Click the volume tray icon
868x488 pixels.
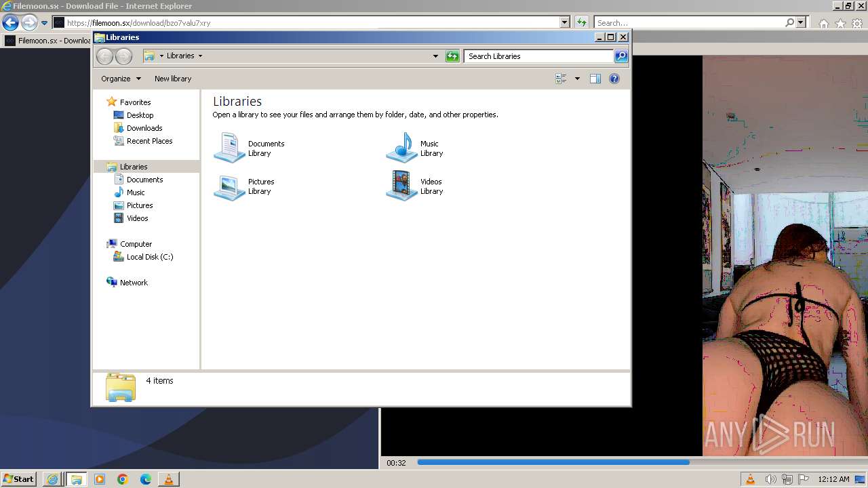click(x=771, y=479)
